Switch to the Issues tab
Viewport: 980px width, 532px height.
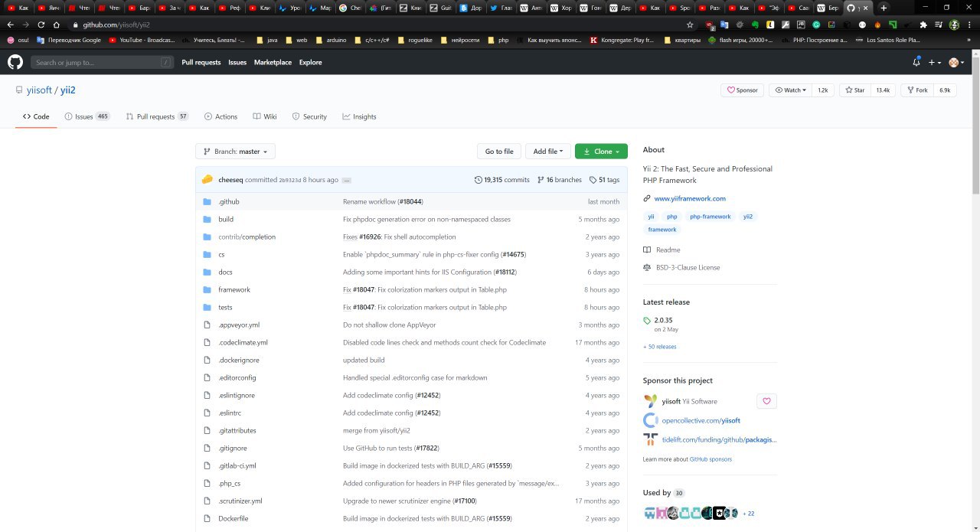point(87,116)
